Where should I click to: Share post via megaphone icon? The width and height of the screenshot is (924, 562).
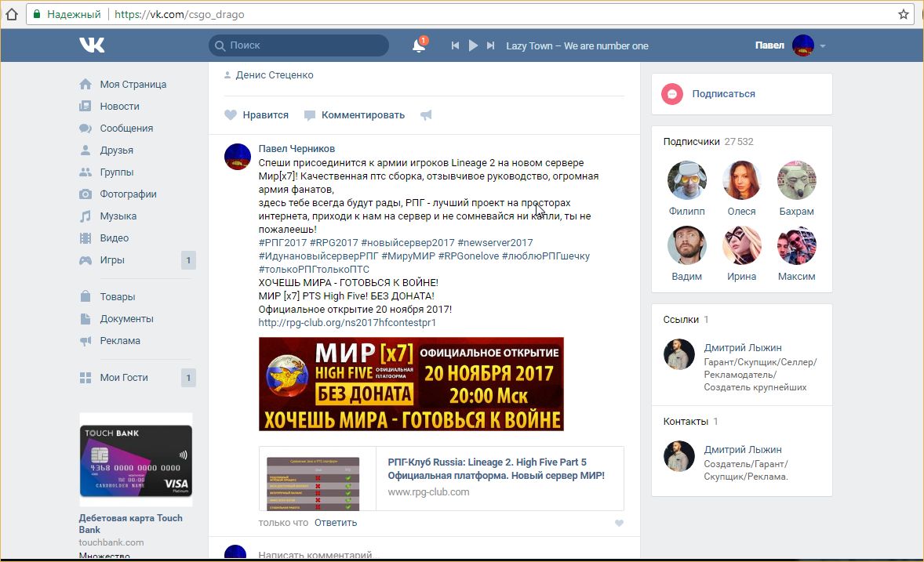(x=426, y=115)
